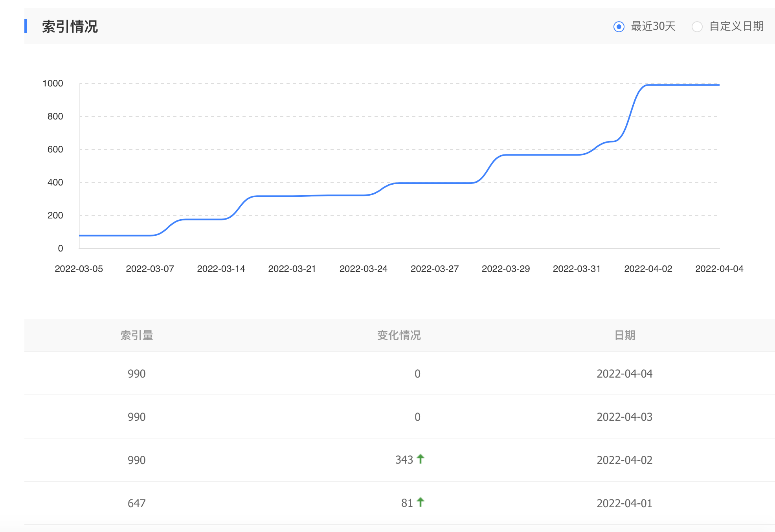Click y-axis label 200

point(55,215)
